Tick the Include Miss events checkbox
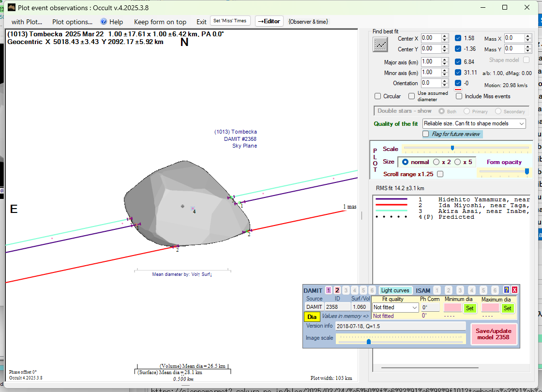Image resolution: width=542 pixels, height=392 pixels. click(459, 96)
